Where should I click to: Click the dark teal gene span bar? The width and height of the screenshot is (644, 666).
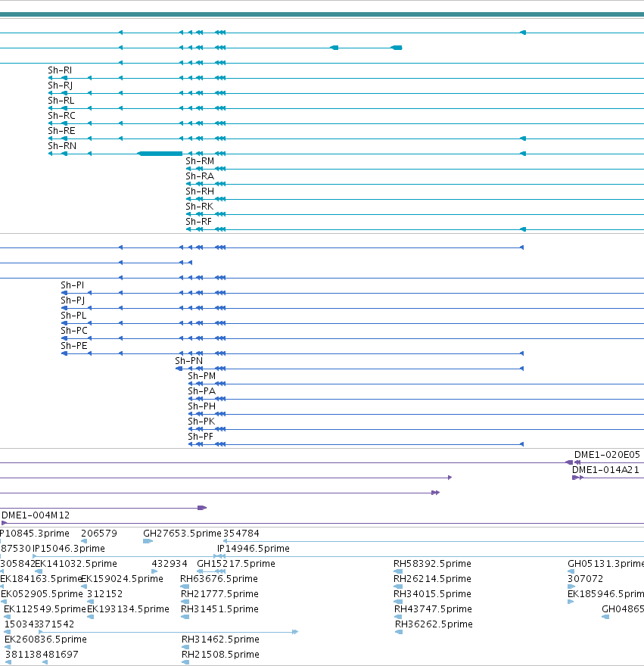point(322,14)
